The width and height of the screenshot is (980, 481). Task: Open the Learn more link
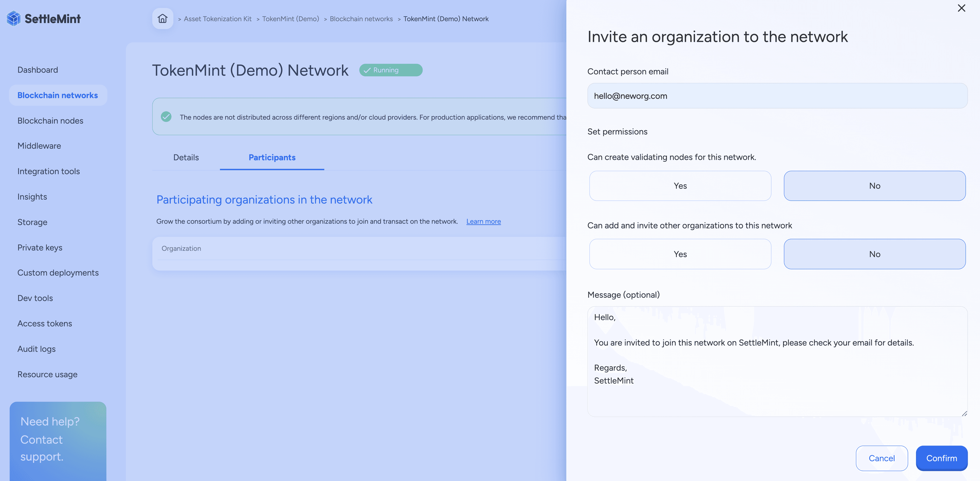(x=484, y=221)
